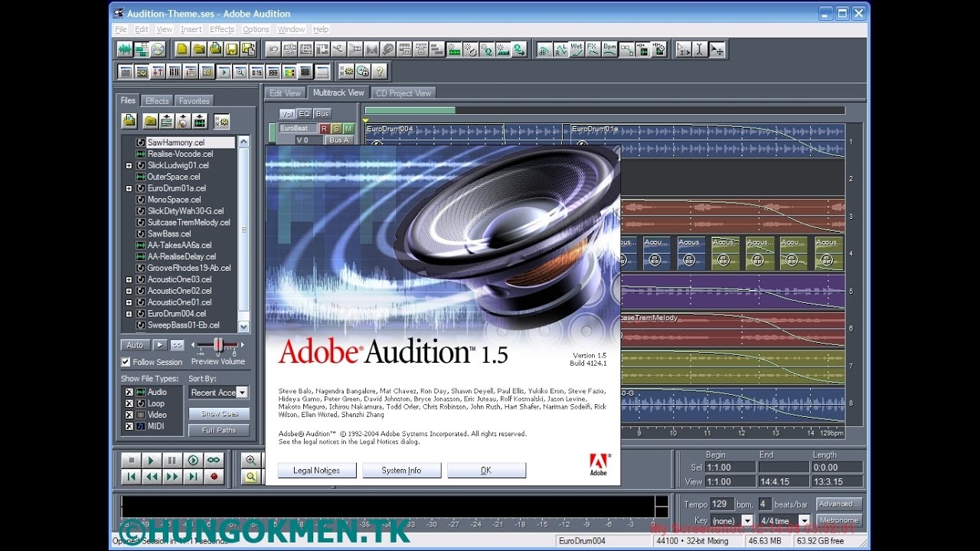980x551 pixels.
Task: Show the Mixers window toolbar icon
Action: tap(158, 72)
